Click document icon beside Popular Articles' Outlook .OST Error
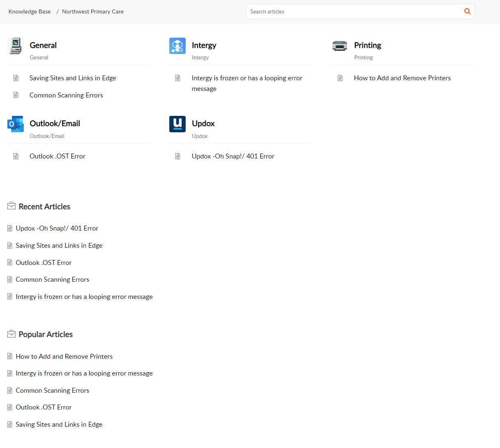 point(10,407)
